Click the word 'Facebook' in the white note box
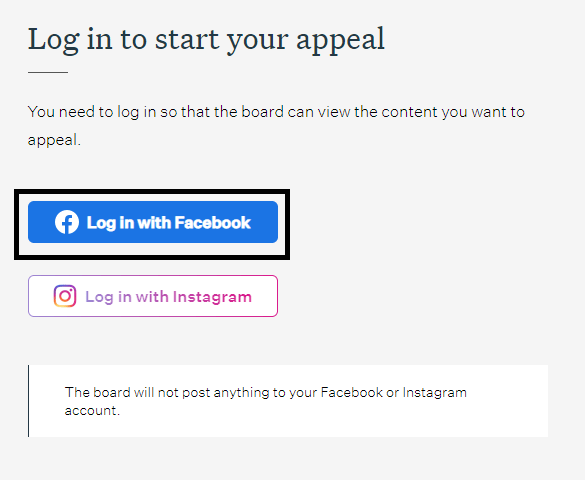 coord(351,392)
